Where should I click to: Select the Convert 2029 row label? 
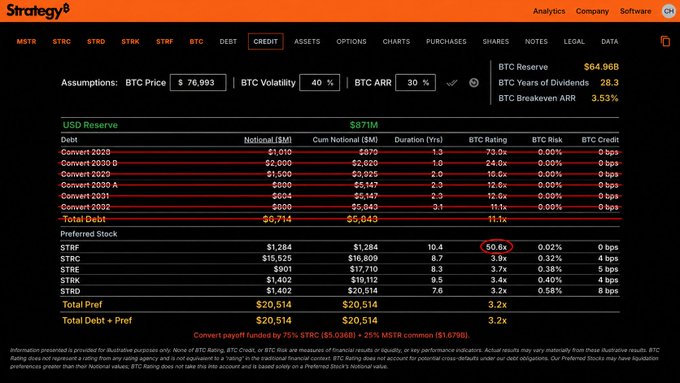click(x=85, y=174)
